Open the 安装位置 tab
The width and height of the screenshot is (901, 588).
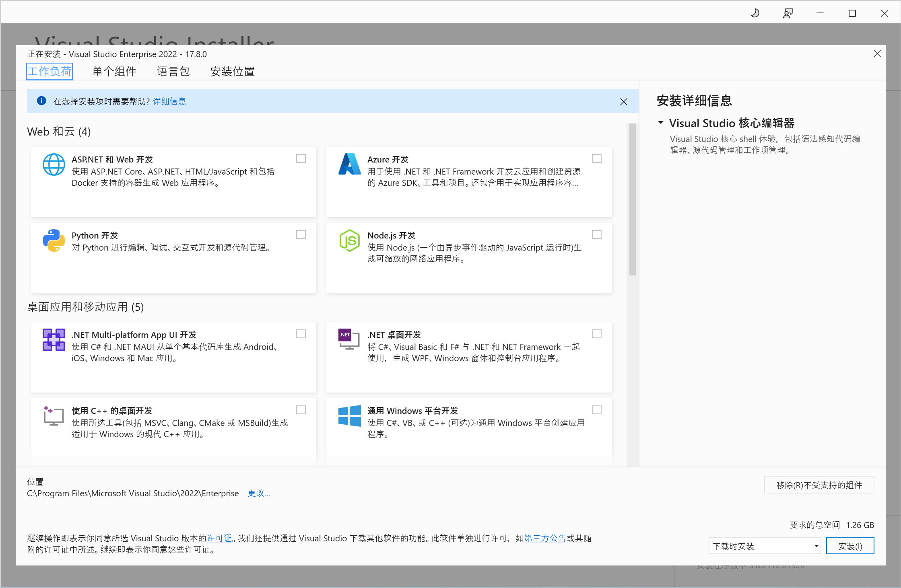coord(233,72)
